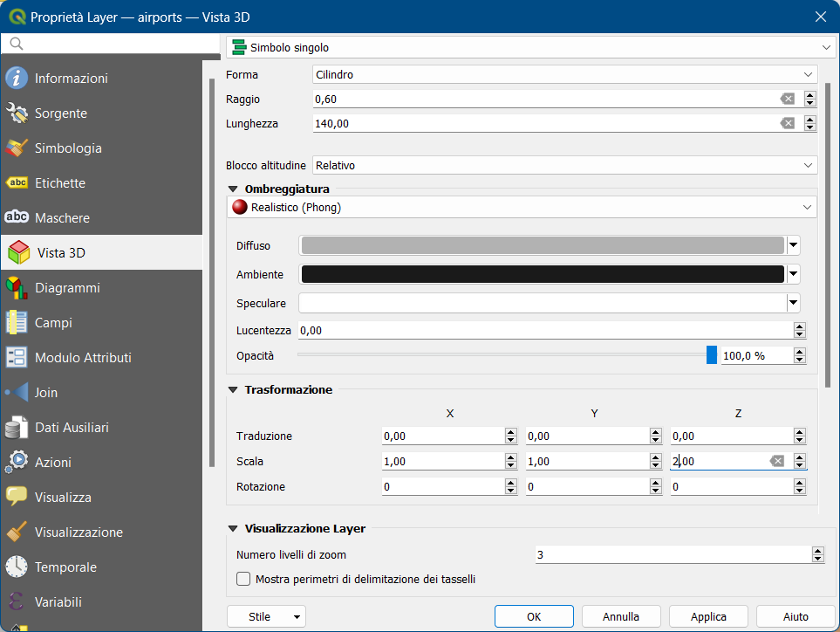Collapse the Visualizzazione Layer section
The image size is (840, 632).
click(x=233, y=528)
